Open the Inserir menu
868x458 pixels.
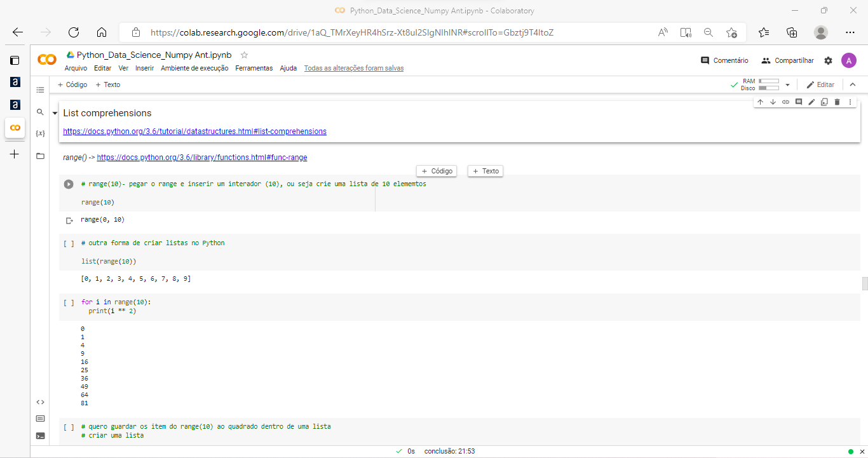(x=145, y=68)
